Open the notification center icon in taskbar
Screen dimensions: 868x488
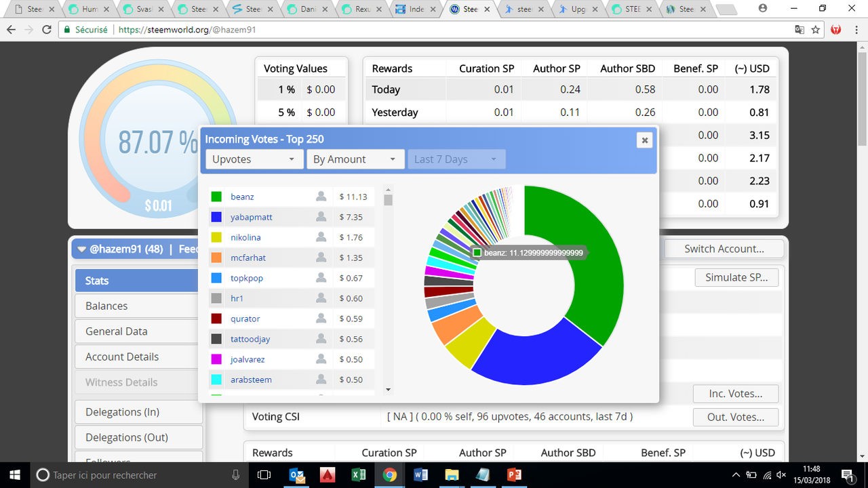click(848, 474)
